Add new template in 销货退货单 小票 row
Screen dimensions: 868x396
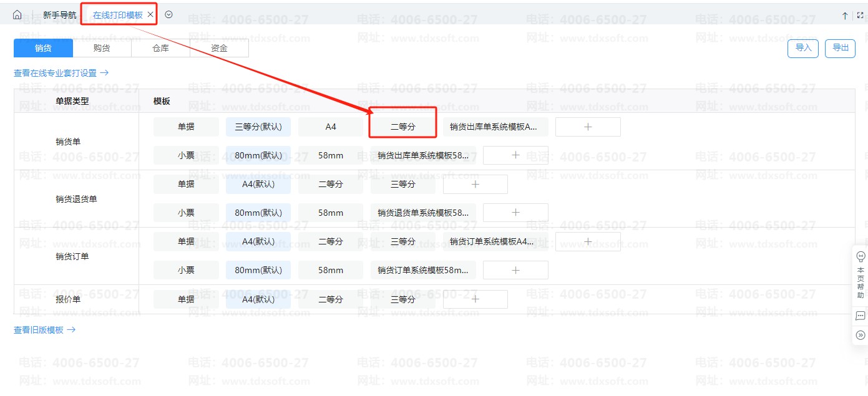pos(515,213)
